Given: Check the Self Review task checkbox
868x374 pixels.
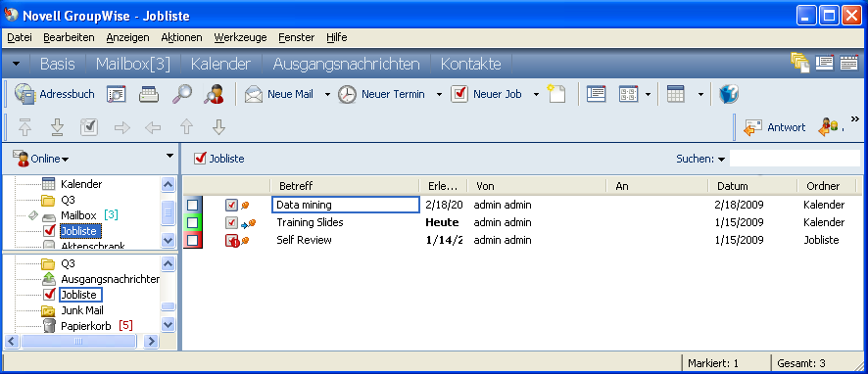Looking at the screenshot, I should point(192,241).
